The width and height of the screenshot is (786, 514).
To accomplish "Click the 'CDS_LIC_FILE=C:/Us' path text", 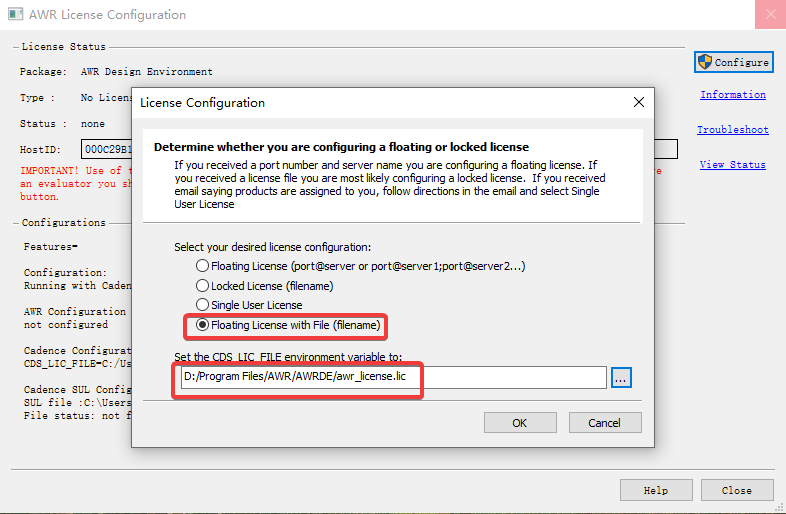I will (x=77, y=364).
